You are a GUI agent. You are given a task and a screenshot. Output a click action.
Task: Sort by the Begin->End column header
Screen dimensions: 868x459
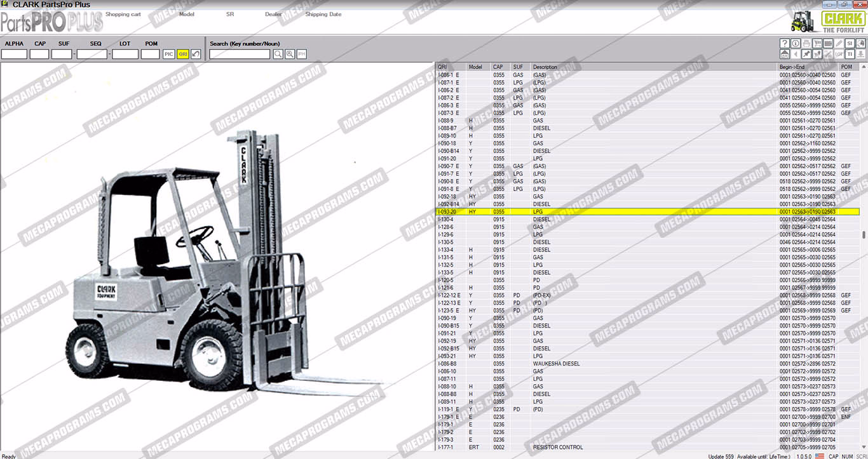(x=808, y=67)
